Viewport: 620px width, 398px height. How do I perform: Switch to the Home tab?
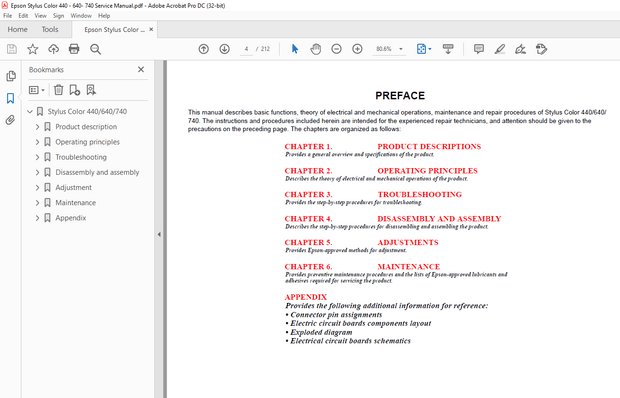pyautogui.click(x=17, y=30)
